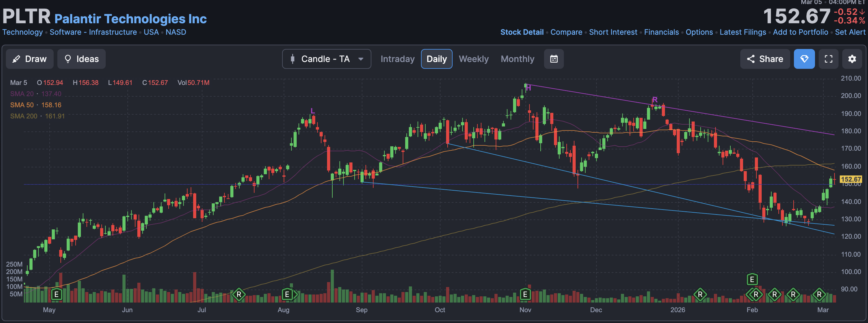Click the earnings E marker near May
The height and width of the screenshot is (323, 868).
click(x=57, y=294)
